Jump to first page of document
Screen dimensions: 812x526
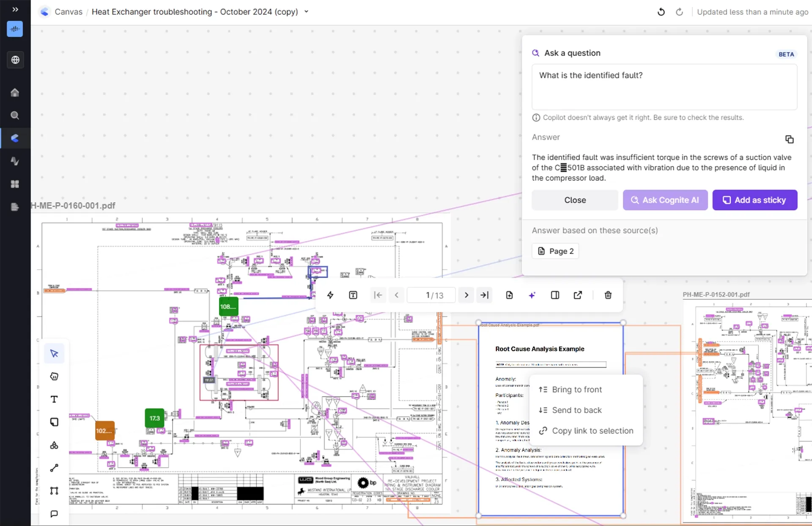click(378, 295)
